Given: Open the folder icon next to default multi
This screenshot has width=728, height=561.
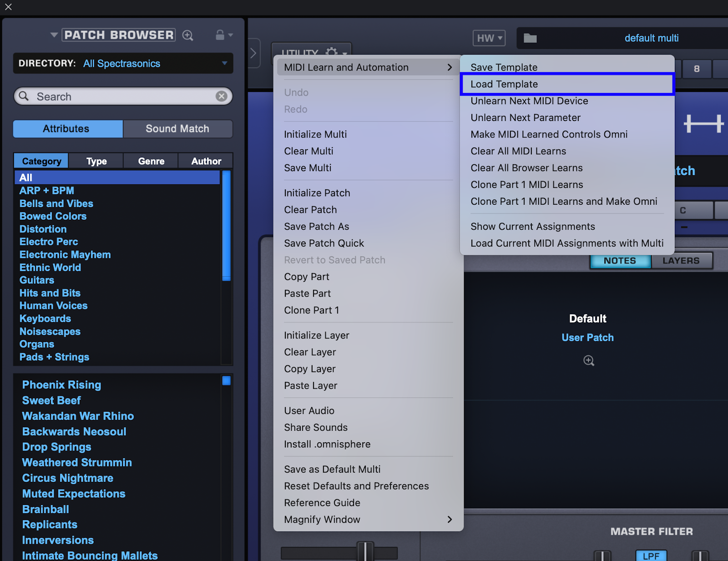Looking at the screenshot, I should (x=530, y=38).
